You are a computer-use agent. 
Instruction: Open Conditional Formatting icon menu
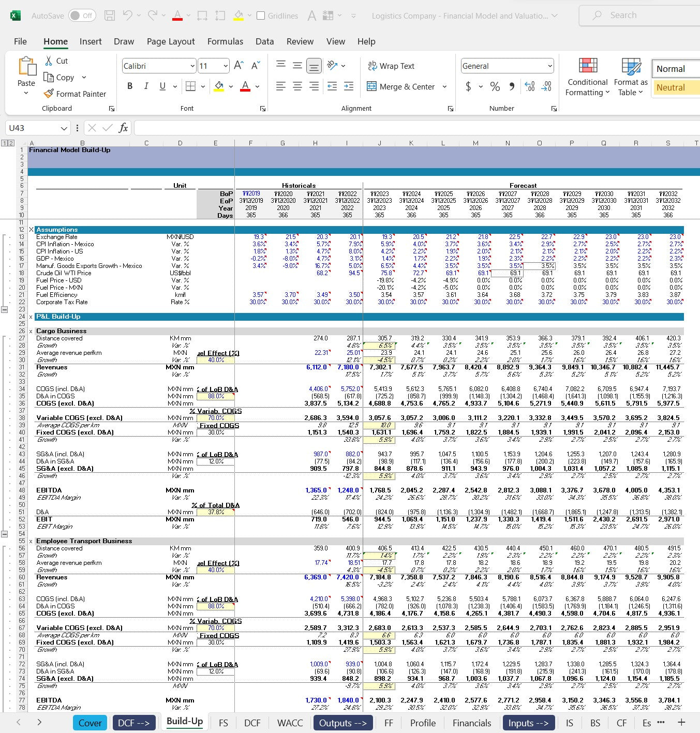(x=588, y=66)
